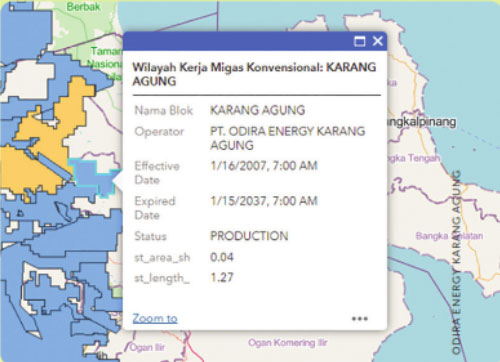Open the popup's three-dot more options menu
Screen dimensions: 500x362
pos(360,319)
